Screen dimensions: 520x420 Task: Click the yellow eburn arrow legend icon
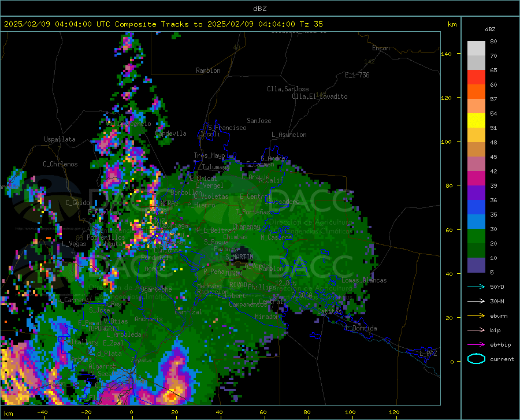pos(476,315)
